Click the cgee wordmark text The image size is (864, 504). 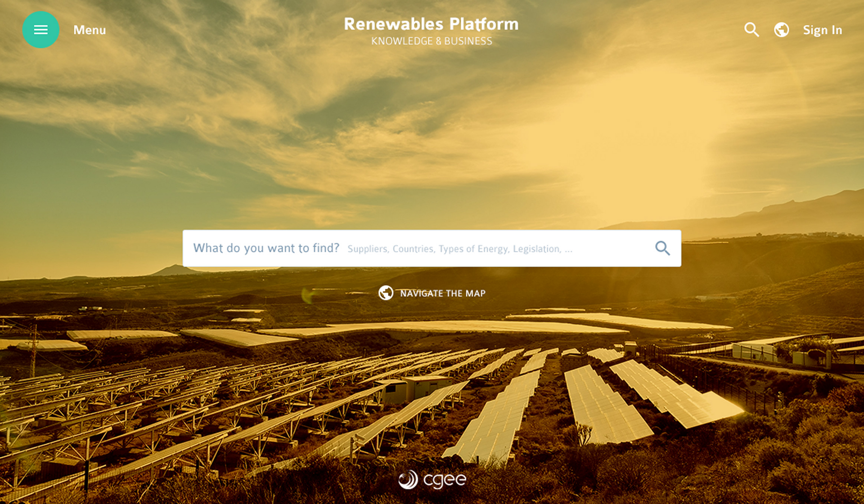pos(445,480)
